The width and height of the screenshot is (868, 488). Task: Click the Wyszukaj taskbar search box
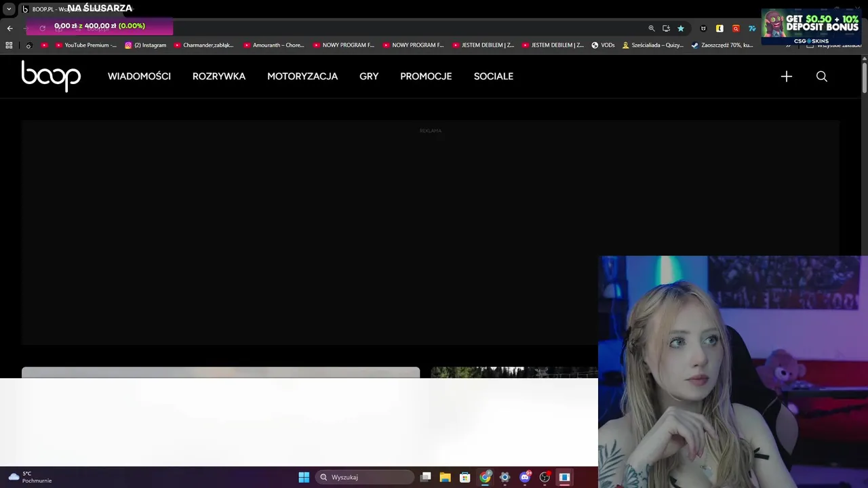pos(365,477)
